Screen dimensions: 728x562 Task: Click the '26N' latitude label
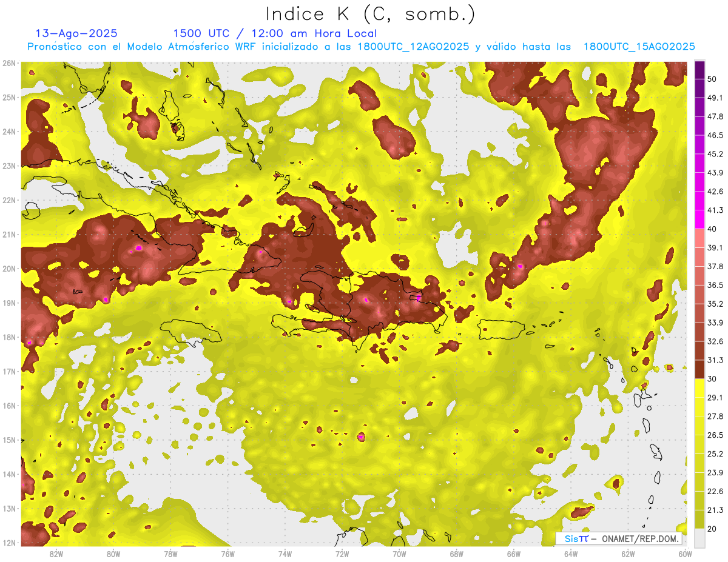pyautogui.click(x=10, y=63)
